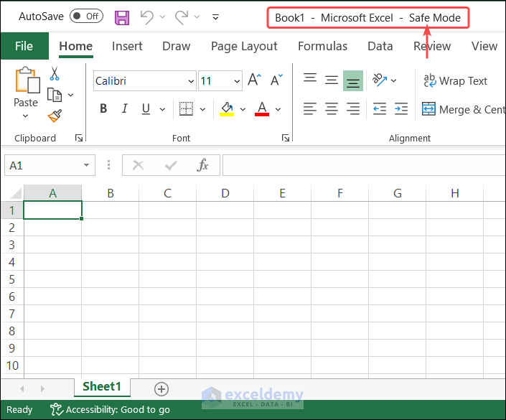This screenshot has height=420, width=506.
Task: Click the Increase Indent icon
Action: point(401,109)
